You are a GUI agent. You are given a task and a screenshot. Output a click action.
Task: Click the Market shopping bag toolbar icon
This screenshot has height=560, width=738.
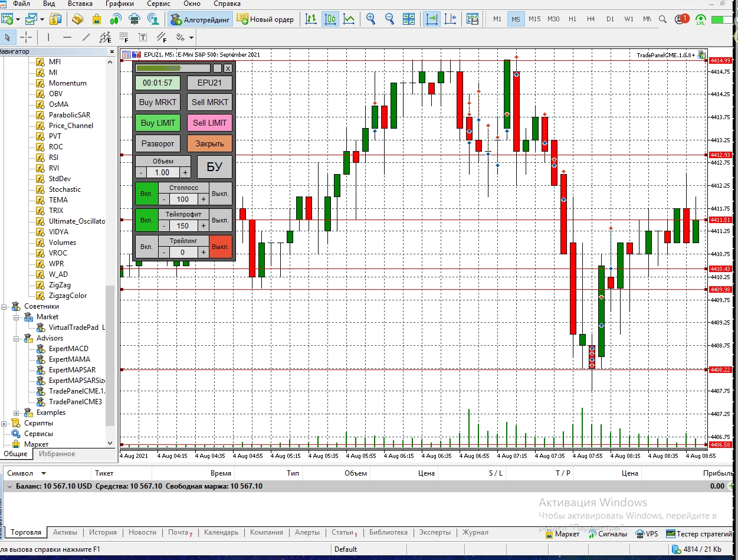(97, 19)
